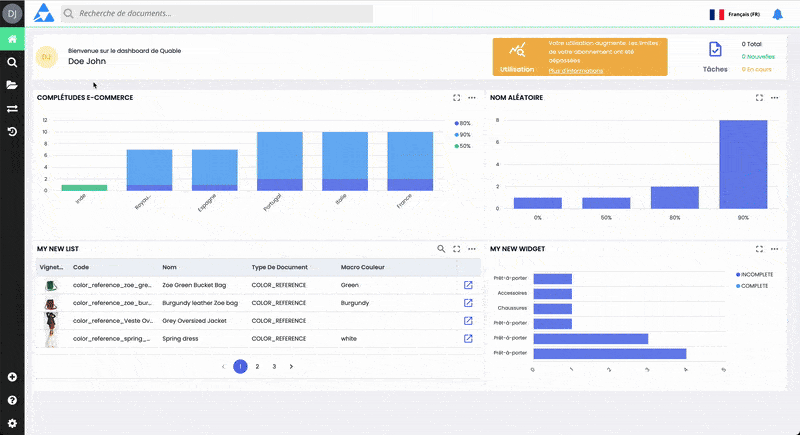
Task: Toggle the 80% legend in Complétudes chart
Action: click(463, 123)
